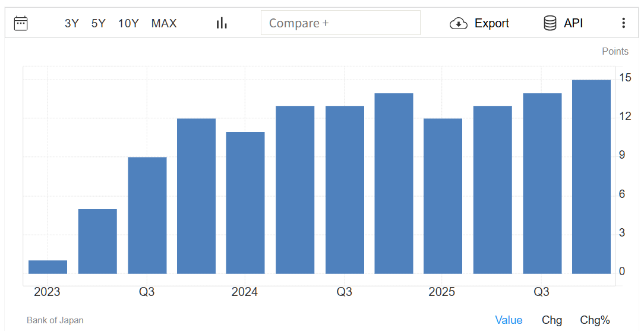The width and height of the screenshot is (644, 331).
Task: Click the bar chart type icon
Action: [x=222, y=23]
